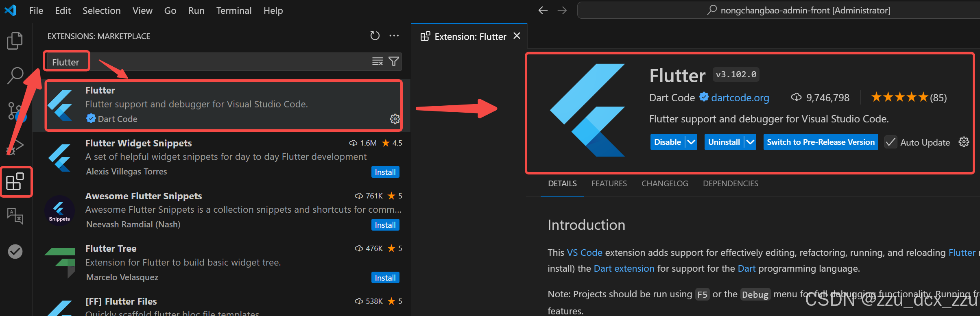Install Flutter Widget Snippets
The image size is (980, 316).
(385, 172)
